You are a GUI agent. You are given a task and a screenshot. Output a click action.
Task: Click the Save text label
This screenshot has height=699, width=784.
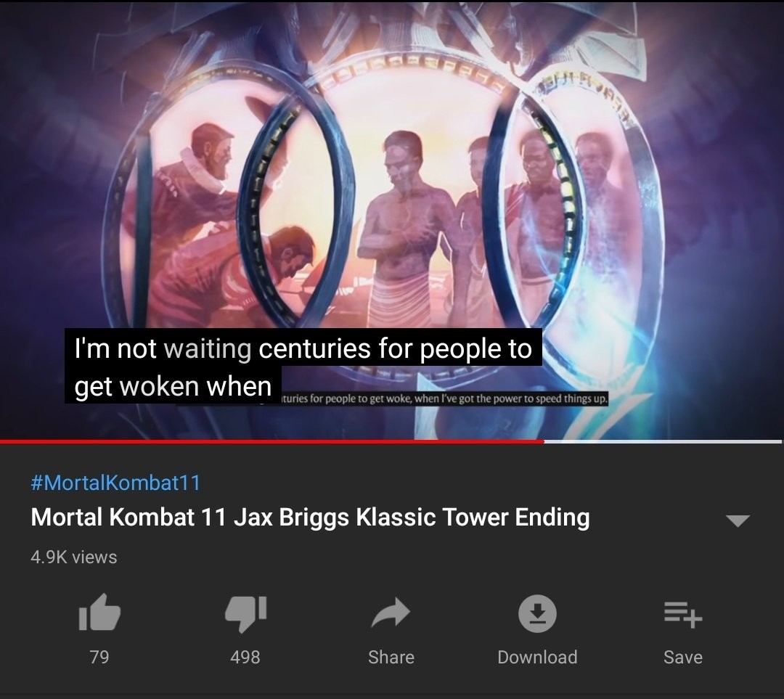[683, 657]
